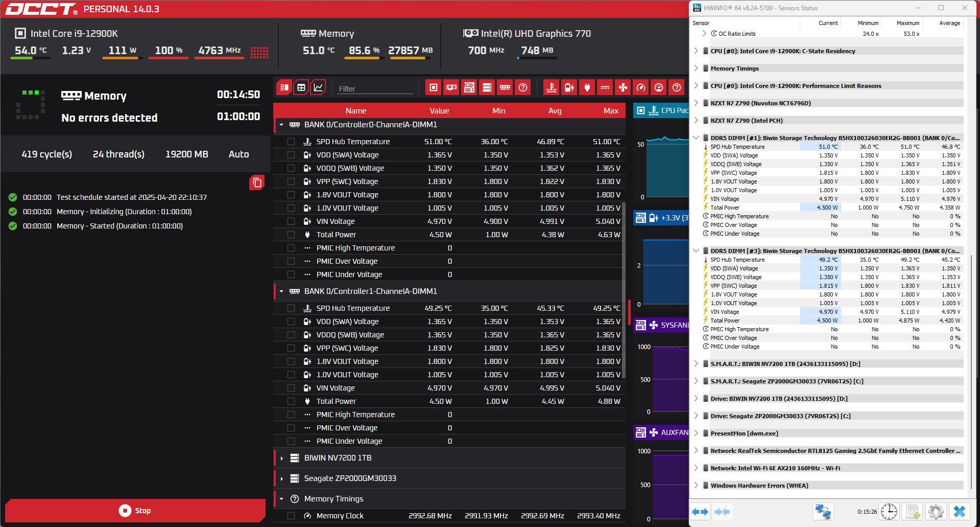Reset HWiNFO sensor clock timer
Viewport: 980px width, 527px height.
click(889, 511)
